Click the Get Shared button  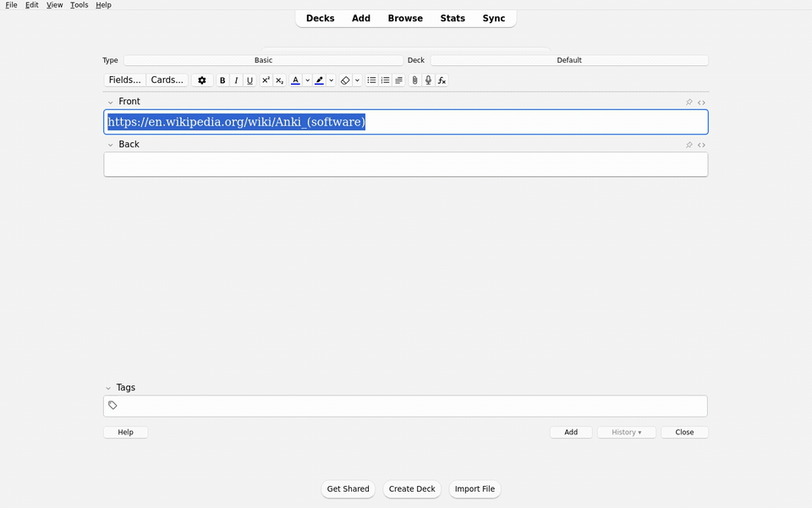pos(348,489)
